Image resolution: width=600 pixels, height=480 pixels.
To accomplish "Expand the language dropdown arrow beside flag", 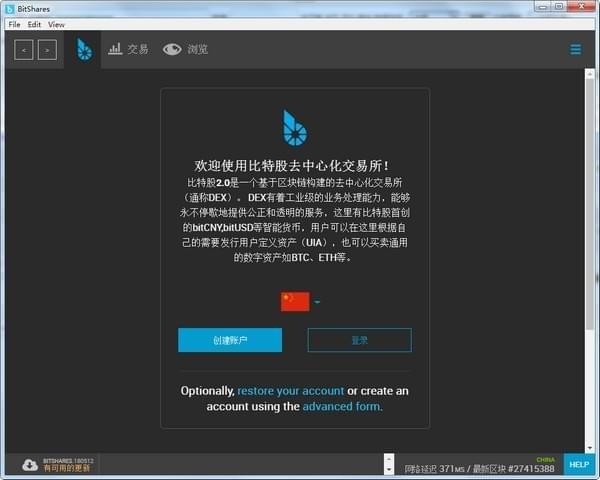I will coord(317,302).
